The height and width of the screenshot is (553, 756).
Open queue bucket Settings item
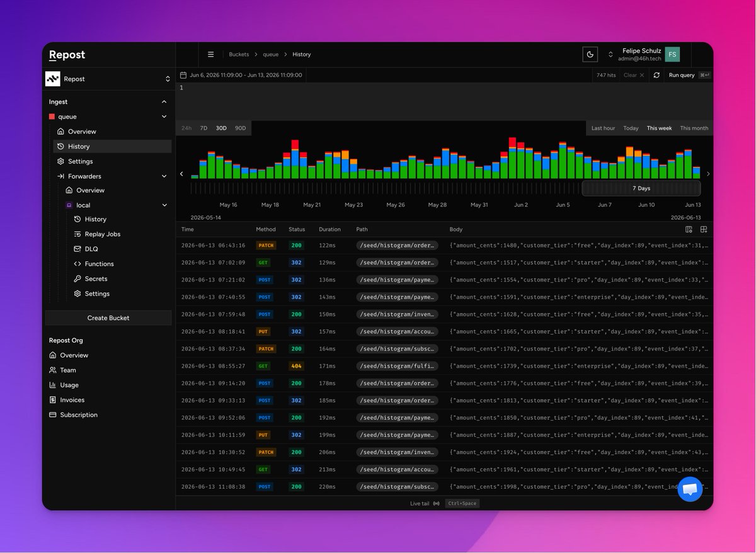pos(80,161)
